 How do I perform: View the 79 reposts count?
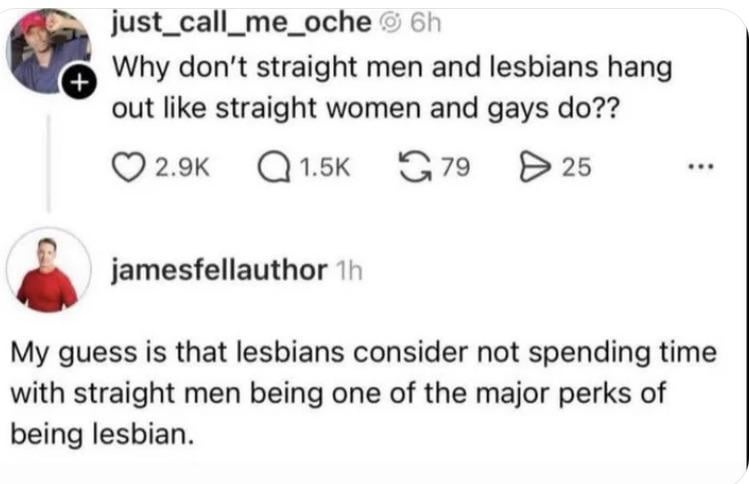point(455,168)
